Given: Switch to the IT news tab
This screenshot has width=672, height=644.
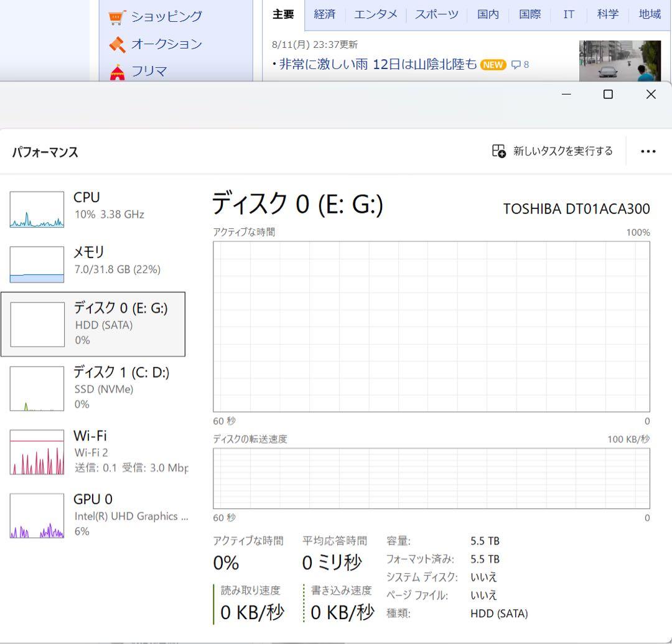Looking at the screenshot, I should click(x=568, y=14).
